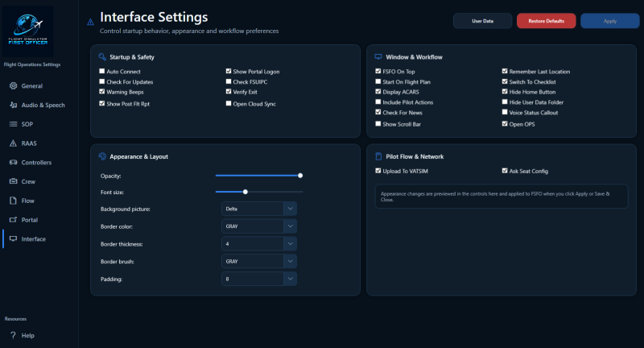Click the Startup & Safety magnifier icon
Viewport: 644px width, 348px height.
coord(102,56)
